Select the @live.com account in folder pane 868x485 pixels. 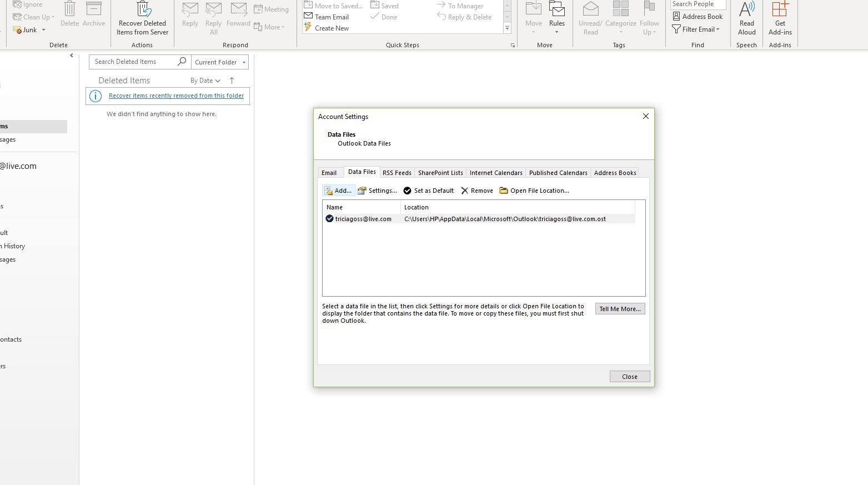tap(18, 166)
